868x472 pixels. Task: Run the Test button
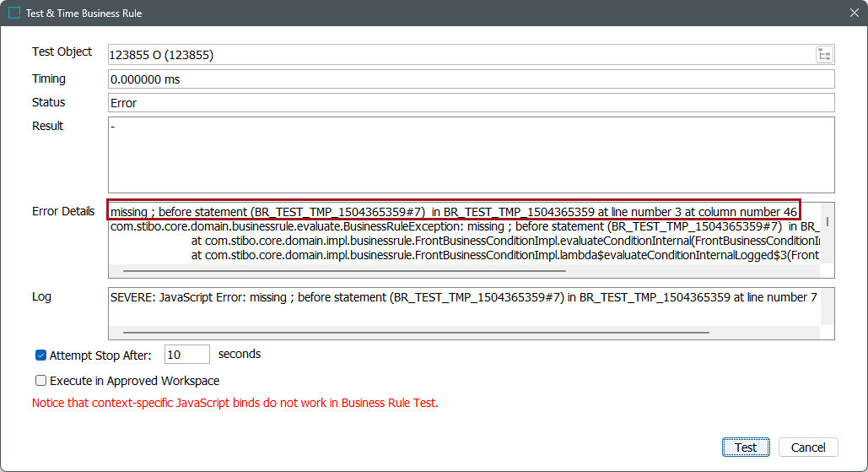746,447
